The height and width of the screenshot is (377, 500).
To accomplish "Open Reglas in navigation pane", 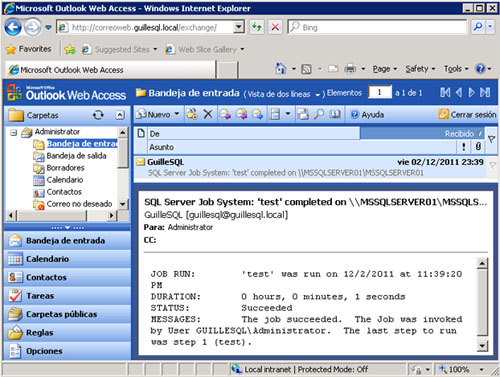I will (x=68, y=332).
